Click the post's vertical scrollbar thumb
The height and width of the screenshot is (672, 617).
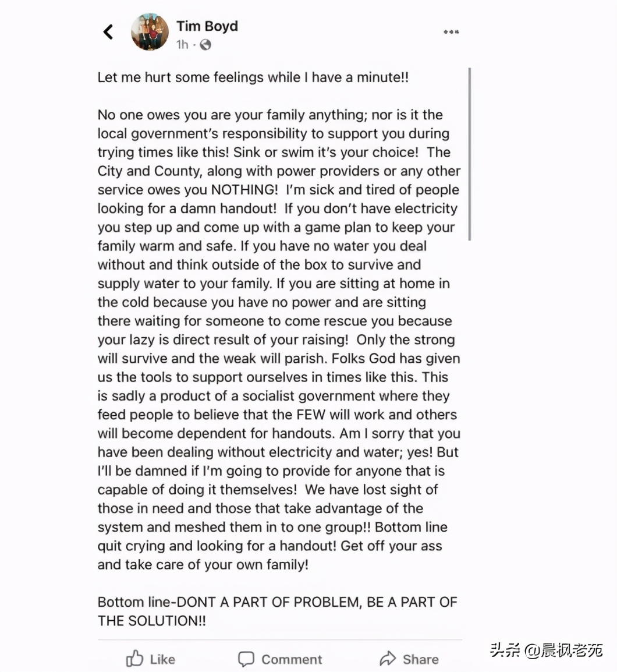470,154
